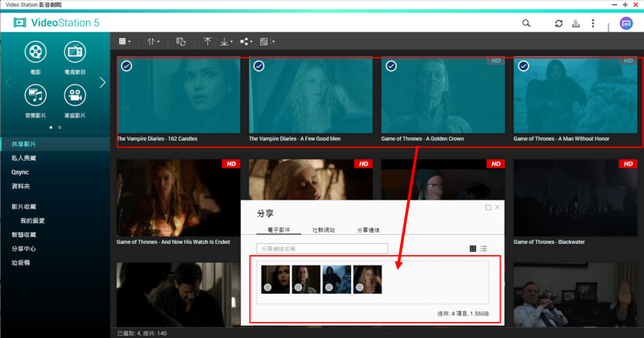Click the multi-select grid toolbar icon

pos(264,42)
